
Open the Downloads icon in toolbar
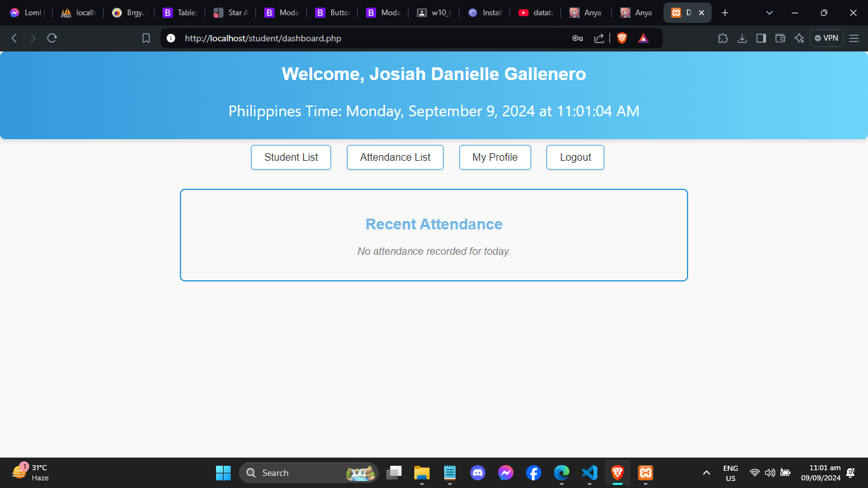pos(742,38)
